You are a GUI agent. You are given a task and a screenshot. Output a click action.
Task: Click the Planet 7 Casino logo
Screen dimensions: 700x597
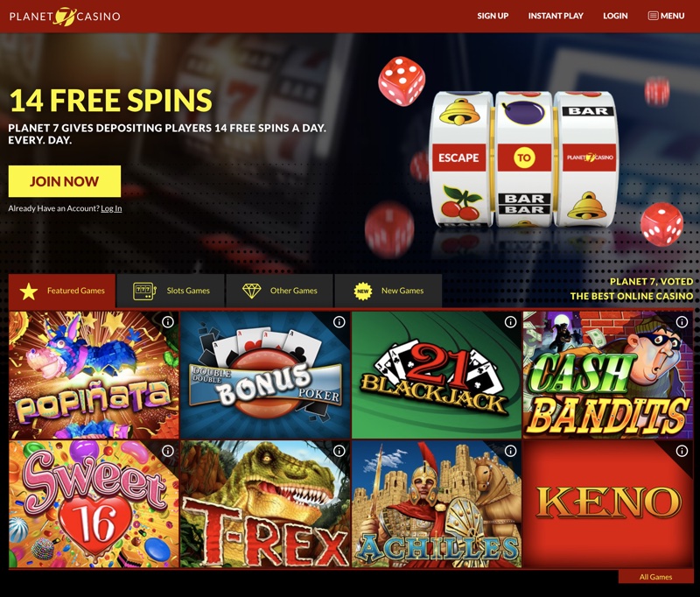point(65,17)
